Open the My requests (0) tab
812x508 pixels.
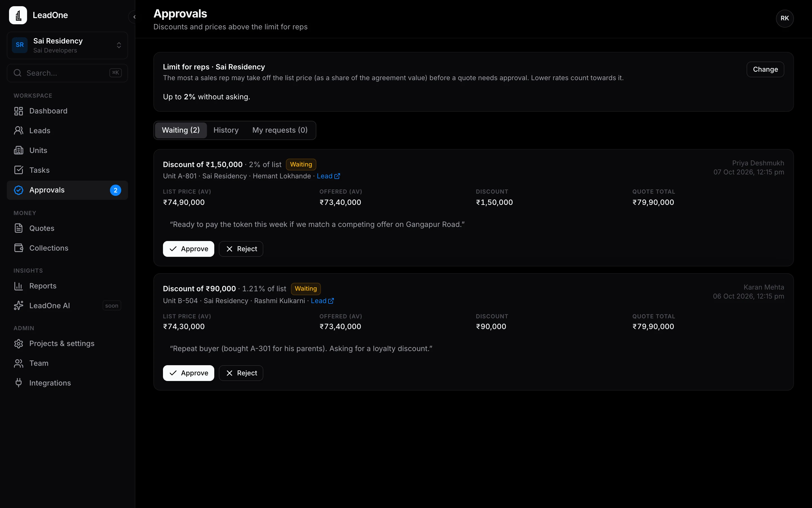click(x=280, y=130)
